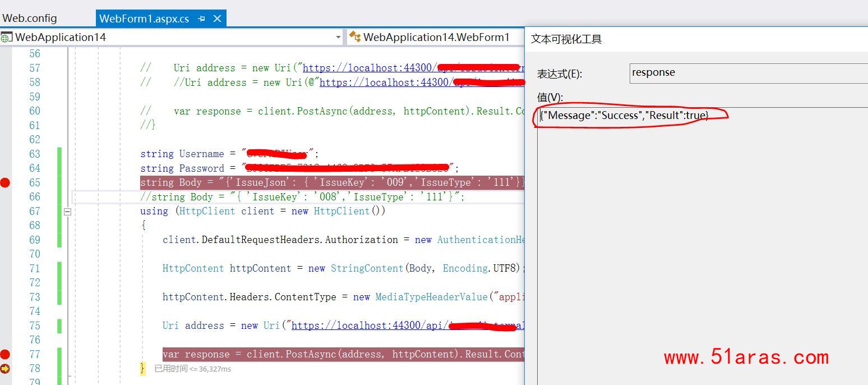Click the "文本可视化工具" window title
868x385 pixels.
[566, 39]
